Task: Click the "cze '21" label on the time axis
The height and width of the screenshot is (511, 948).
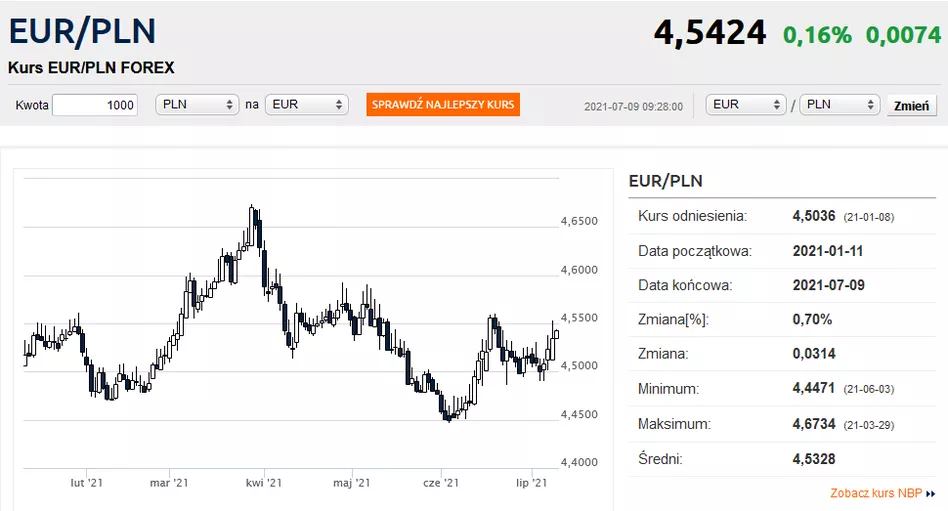Action: [x=440, y=483]
